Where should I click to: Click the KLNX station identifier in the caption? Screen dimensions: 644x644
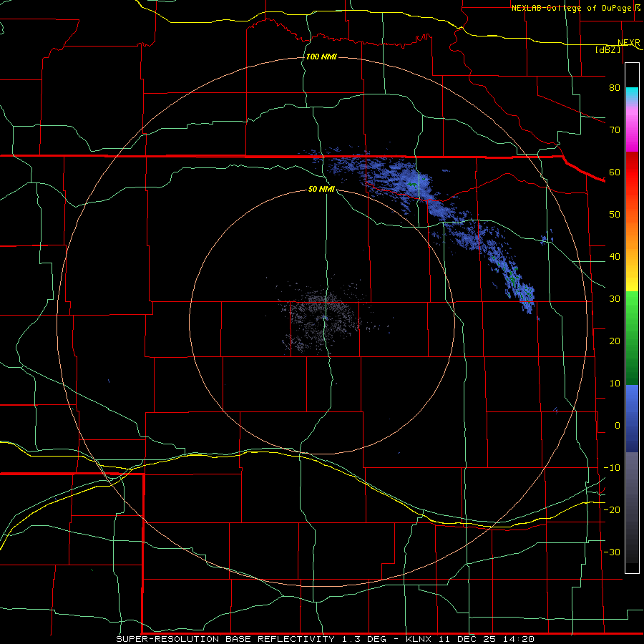point(419,639)
